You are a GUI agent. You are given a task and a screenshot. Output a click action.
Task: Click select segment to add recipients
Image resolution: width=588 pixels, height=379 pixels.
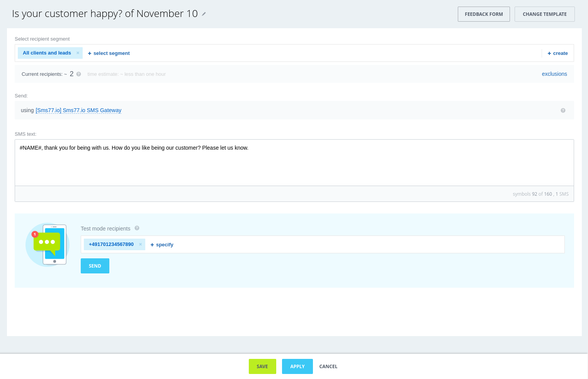click(x=109, y=53)
